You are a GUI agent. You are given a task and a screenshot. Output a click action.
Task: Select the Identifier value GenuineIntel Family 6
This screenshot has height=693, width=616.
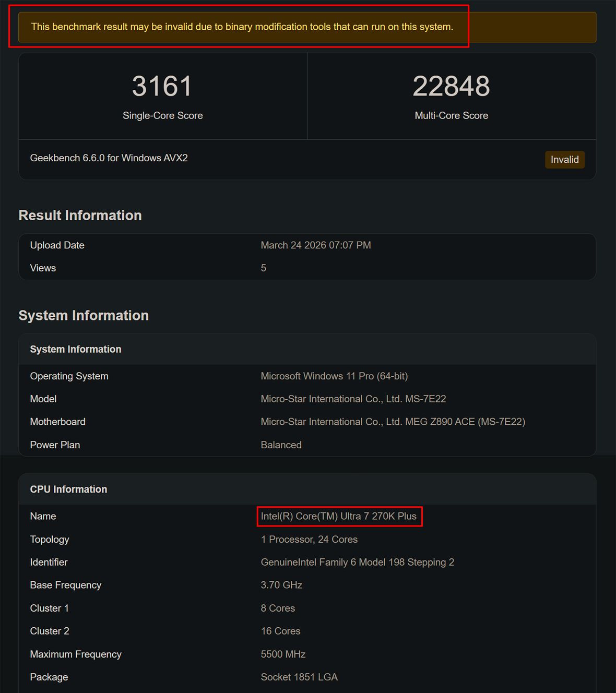point(358,562)
